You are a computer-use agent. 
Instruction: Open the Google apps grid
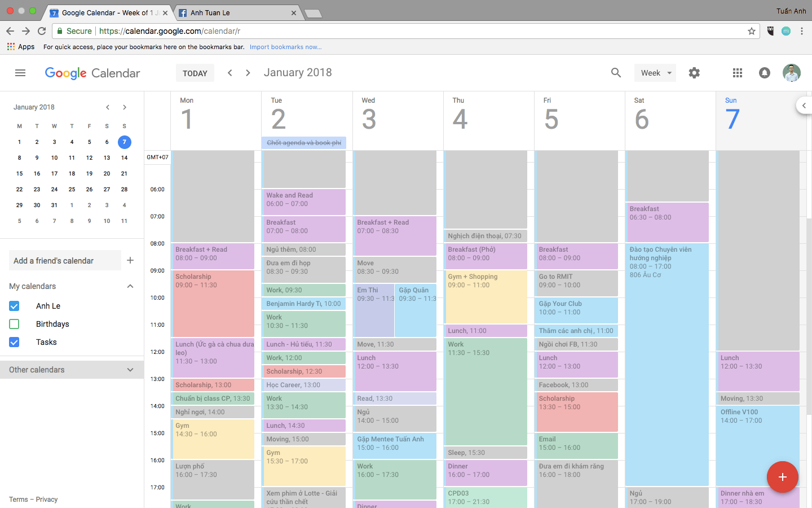[x=737, y=73]
